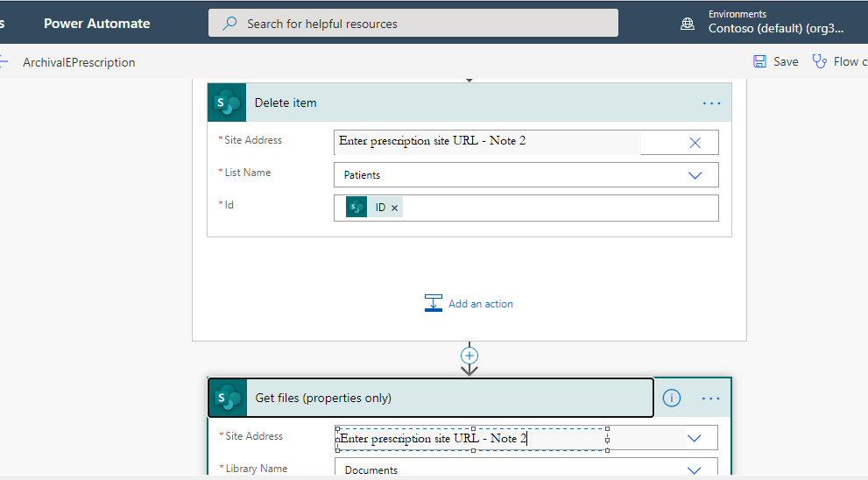Select the Patients list name value
This screenshot has width=868, height=480.
362,175
